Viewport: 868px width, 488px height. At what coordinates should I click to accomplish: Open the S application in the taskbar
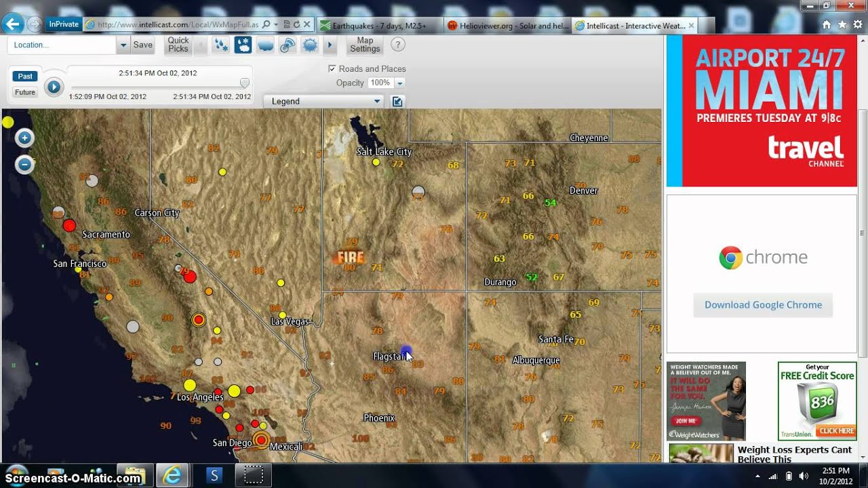click(214, 475)
